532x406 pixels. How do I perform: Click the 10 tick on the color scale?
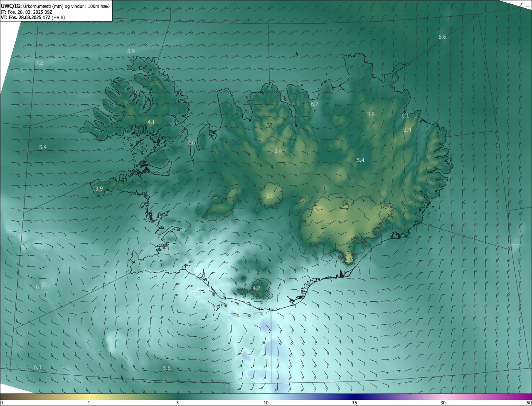[266, 403]
